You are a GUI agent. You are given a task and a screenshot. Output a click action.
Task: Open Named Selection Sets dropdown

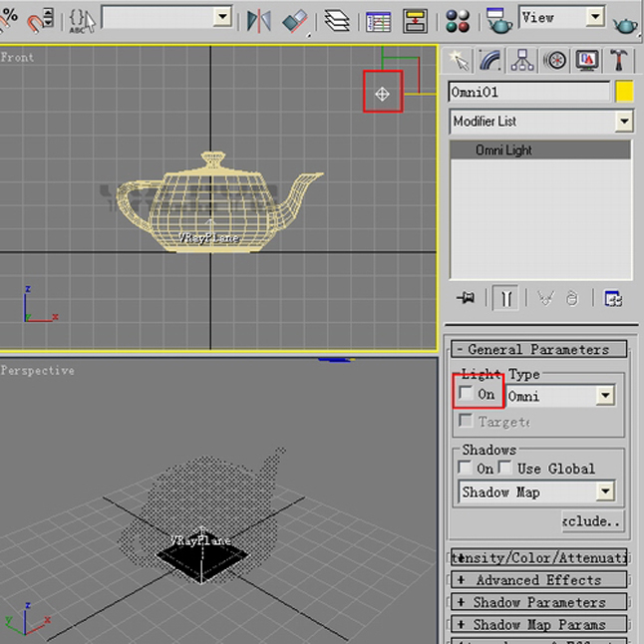167,17
